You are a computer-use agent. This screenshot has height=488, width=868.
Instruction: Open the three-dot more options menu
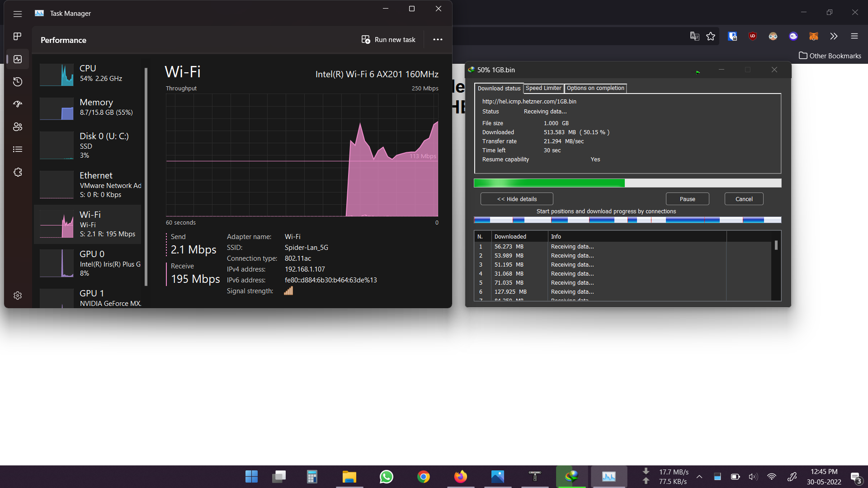pyautogui.click(x=438, y=40)
